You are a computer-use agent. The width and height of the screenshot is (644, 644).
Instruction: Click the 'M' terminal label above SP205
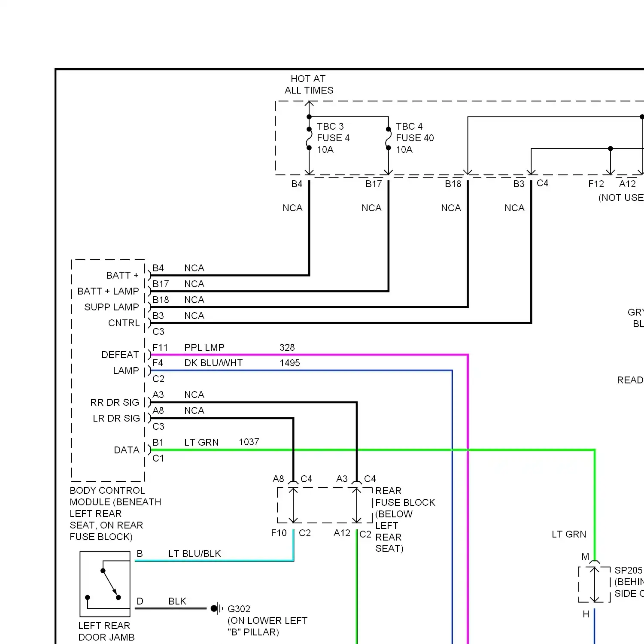point(585,556)
